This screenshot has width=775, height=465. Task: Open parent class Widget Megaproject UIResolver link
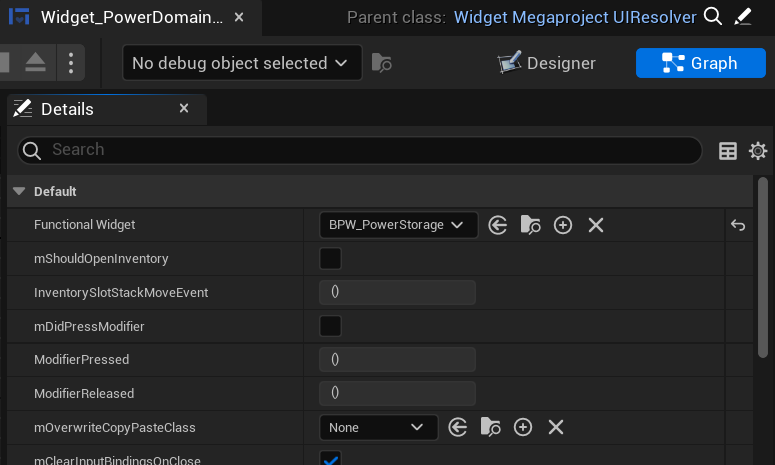coord(575,17)
